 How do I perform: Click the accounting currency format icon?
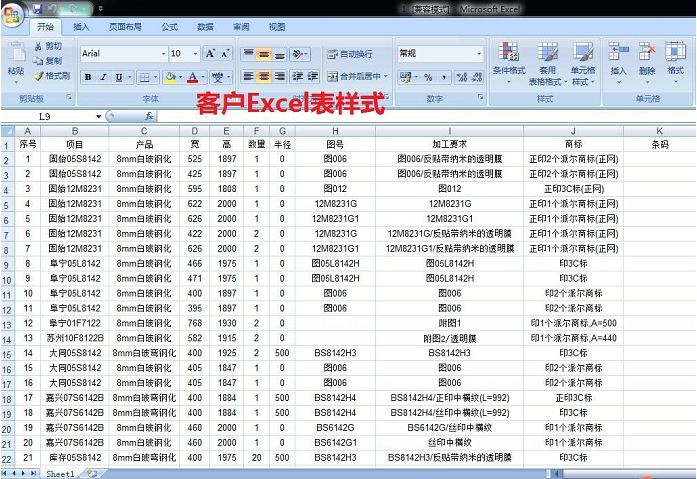pyautogui.click(x=405, y=77)
